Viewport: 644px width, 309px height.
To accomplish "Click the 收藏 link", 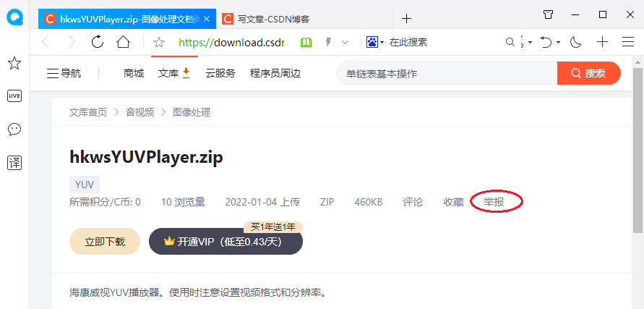I will [x=453, y=202].
